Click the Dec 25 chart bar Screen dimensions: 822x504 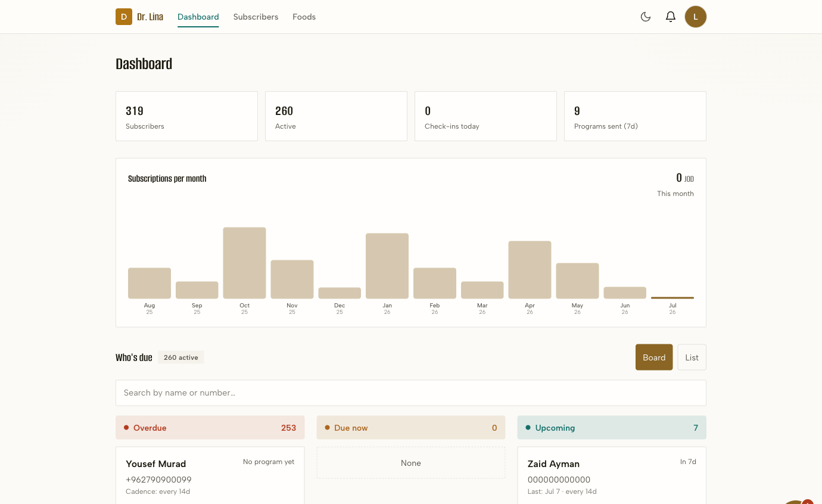coord(340,293)
